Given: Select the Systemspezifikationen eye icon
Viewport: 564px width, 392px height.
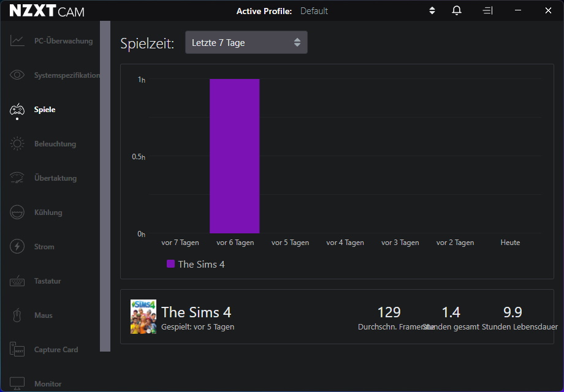Looking at the screenshot, I should coord(17,75).
